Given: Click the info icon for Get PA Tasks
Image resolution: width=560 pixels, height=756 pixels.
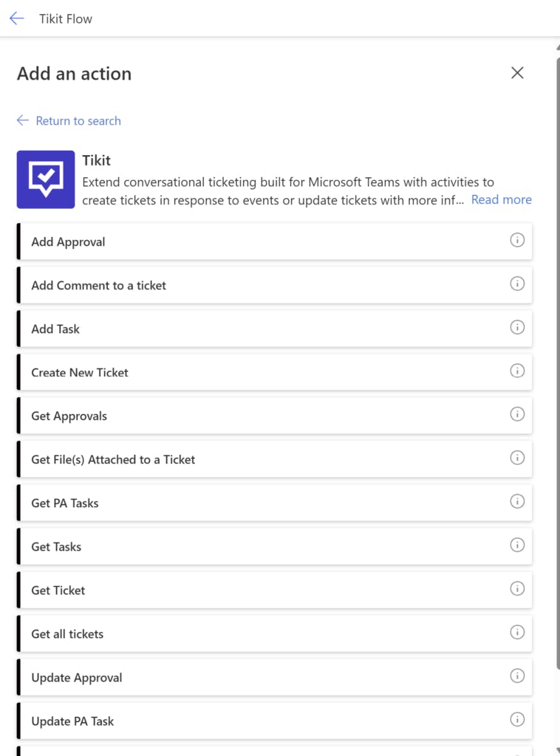Looking at the screenshot, I should [517, 501].
